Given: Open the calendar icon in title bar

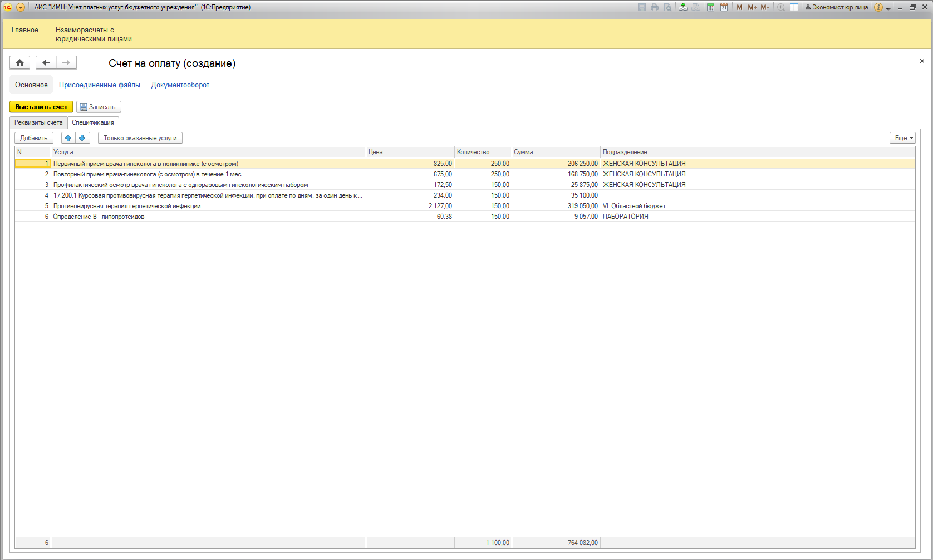Looking at the screenshot, I should [724, 7].
